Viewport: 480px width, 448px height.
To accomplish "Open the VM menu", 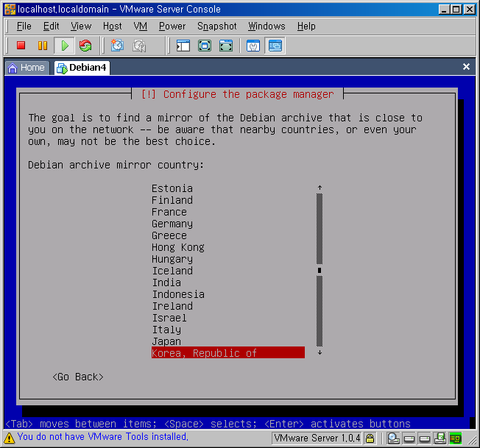I will [141, 26].
